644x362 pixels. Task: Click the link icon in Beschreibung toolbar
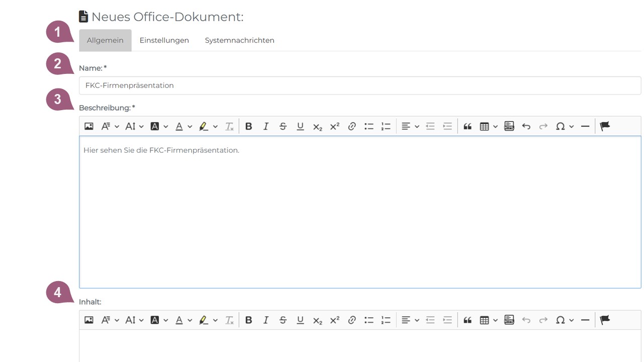click(352, 126)
